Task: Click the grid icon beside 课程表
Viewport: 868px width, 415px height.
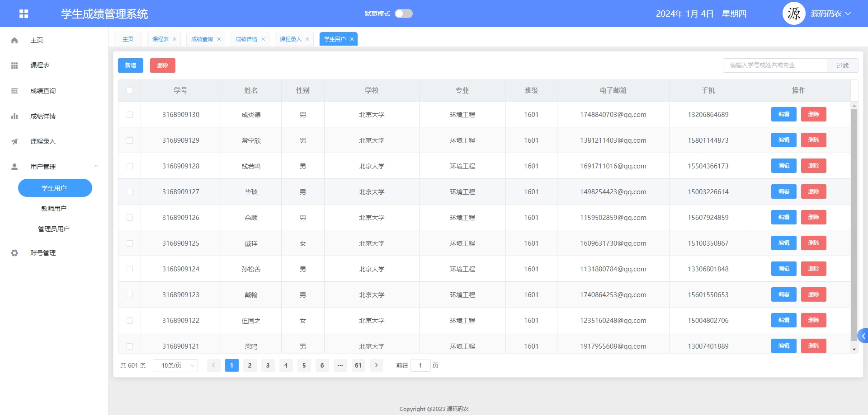Action: coord(14,65)
